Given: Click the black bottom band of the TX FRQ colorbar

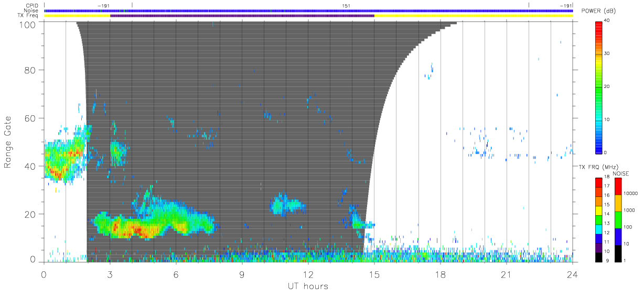Looking at the screenshot, I should [598, 257].
